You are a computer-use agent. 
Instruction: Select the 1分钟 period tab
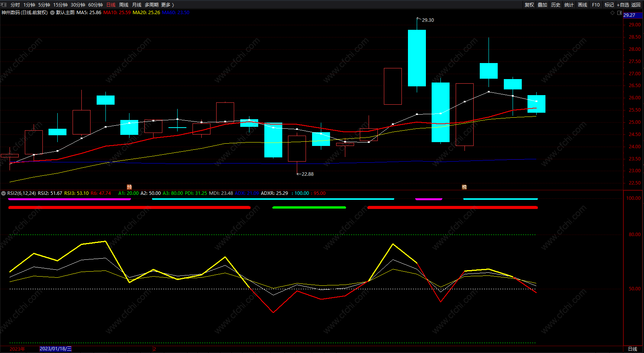[x=29, y=5]
